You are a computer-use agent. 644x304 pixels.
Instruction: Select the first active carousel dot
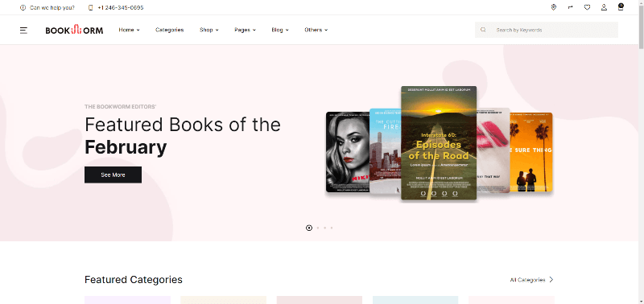click(x=309, y=228)
